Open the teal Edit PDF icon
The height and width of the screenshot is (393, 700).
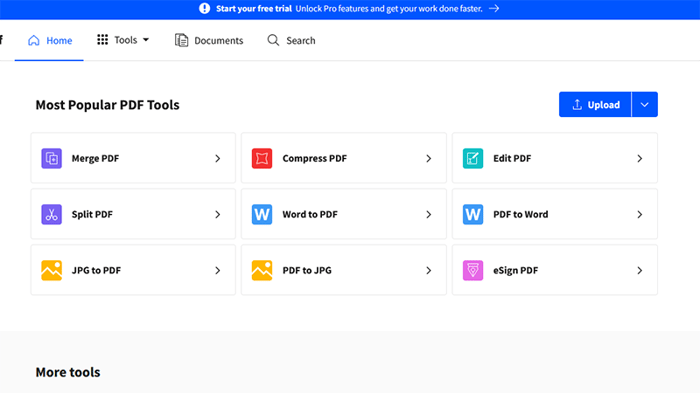(473, 159)
